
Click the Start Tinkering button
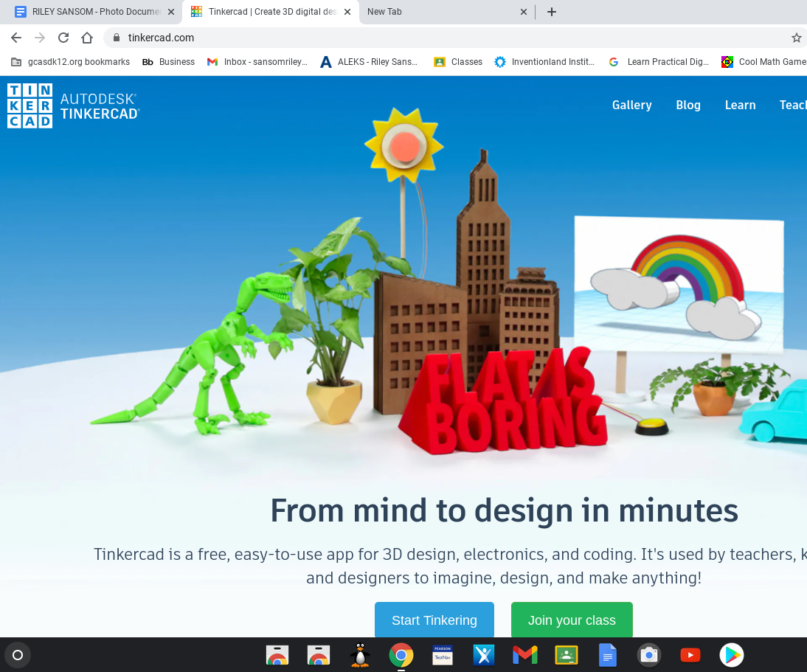coord(434,620)
